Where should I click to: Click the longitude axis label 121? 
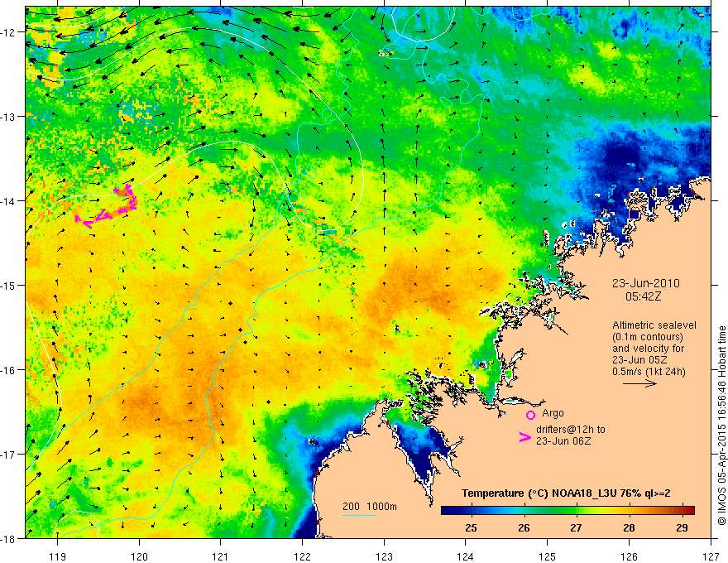(221, 556)
